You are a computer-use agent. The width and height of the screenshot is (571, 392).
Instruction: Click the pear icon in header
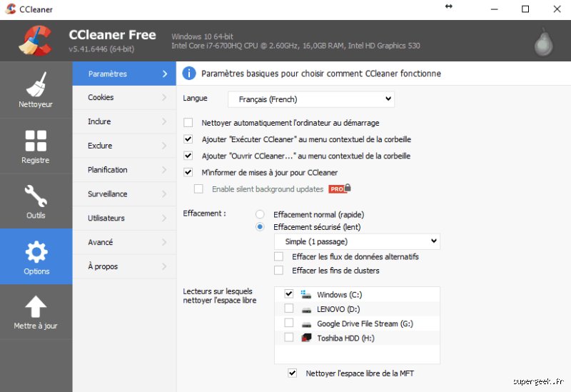coord(543,42)
